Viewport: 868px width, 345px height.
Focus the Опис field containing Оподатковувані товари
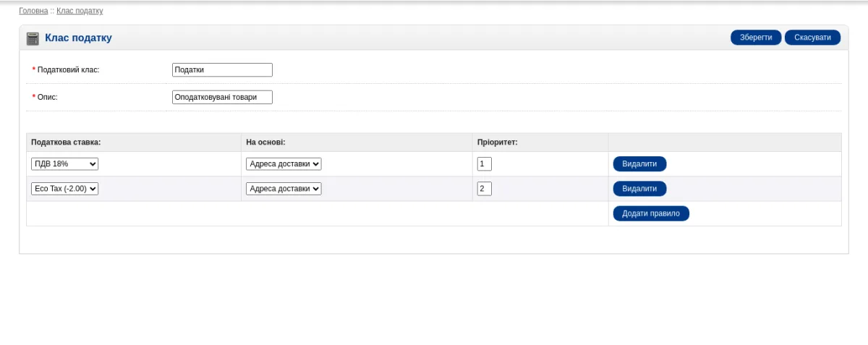[222, 97]
